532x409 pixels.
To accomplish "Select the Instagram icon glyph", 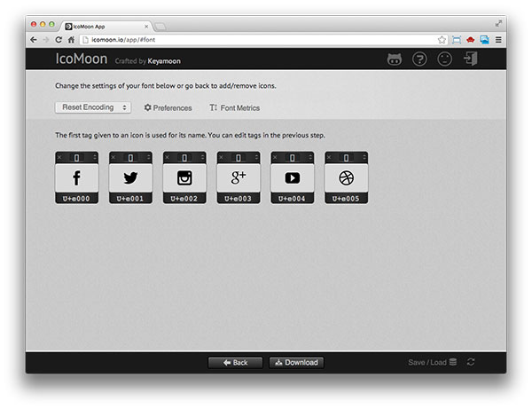I will (x=184, y=177).
